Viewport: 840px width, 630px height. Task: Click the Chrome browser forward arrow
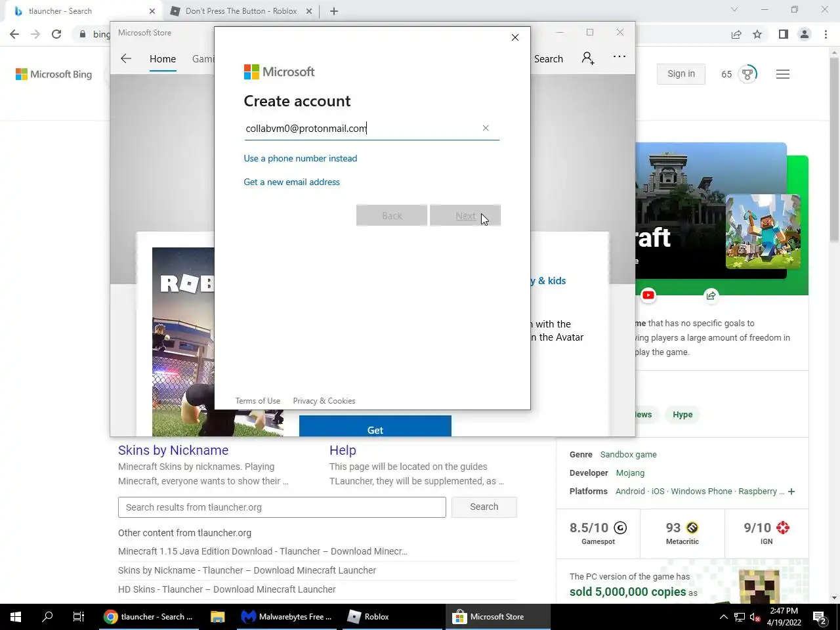(35, 34)
